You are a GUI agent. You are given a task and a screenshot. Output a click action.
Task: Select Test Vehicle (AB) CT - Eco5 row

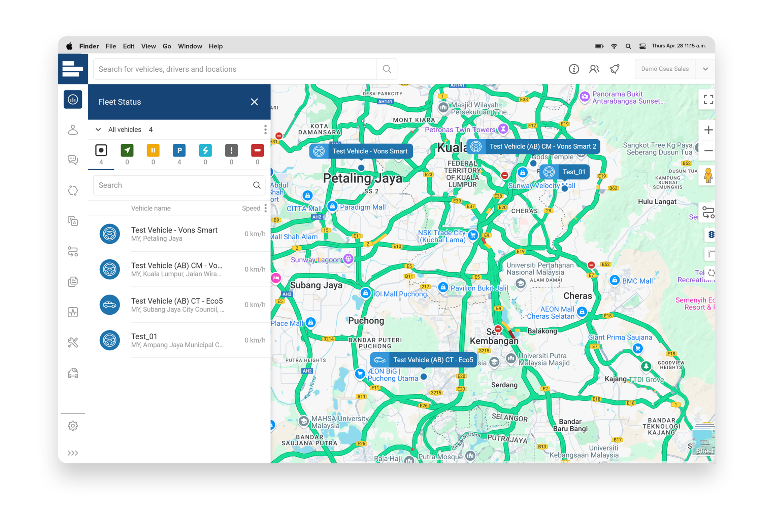[179, 305]
